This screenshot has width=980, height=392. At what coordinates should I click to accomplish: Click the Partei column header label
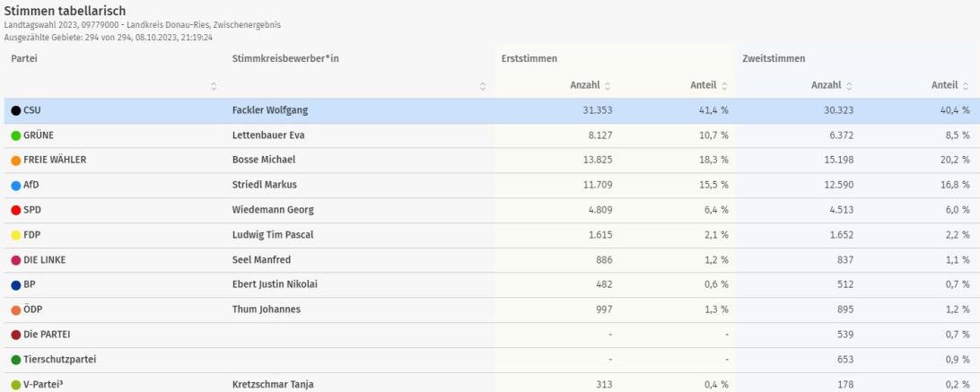click(24, 59)
